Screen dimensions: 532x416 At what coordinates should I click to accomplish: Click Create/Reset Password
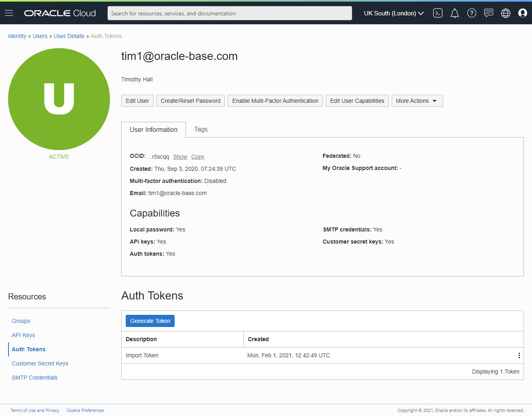(191, 101)
